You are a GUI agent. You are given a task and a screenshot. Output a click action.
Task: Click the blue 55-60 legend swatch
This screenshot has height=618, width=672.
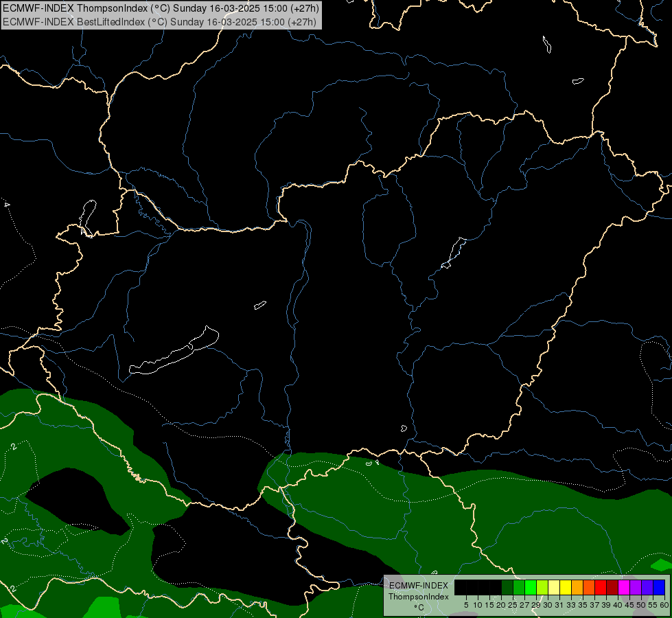(x=659, y=587)
